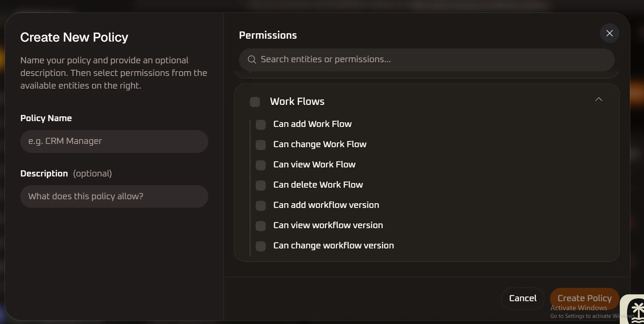Click the Can add workflow version label
The height and width of the screenshot is (324, 644).
pyautogui.click(x=326, y=205)
